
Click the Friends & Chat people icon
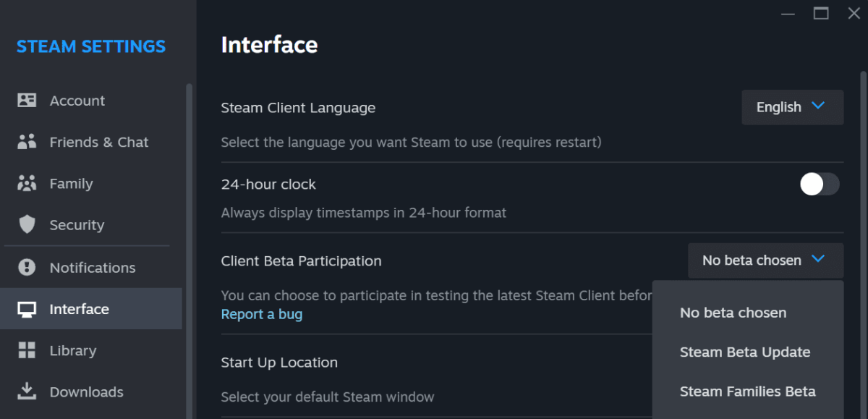pyautogui.click(x=27, y=142)
